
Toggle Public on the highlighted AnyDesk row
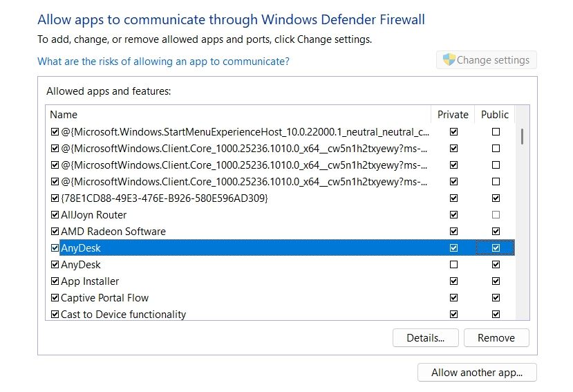tap(496, 248)
